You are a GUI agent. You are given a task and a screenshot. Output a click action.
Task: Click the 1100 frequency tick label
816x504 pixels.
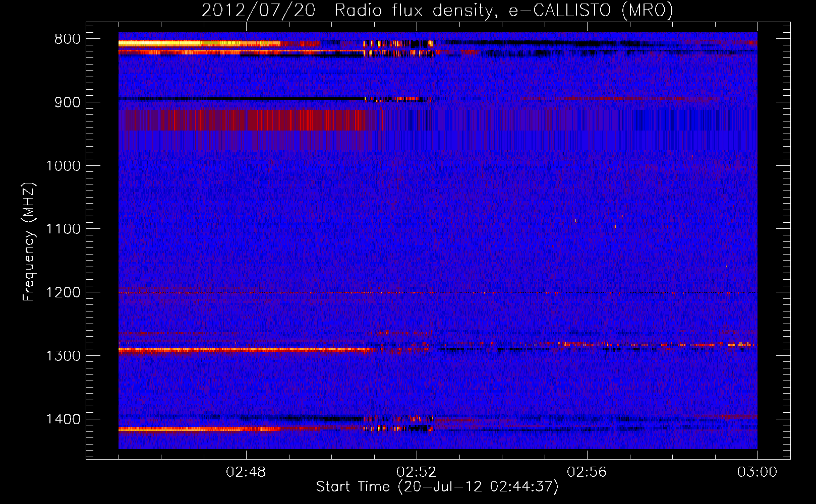[x=63, y=229]
